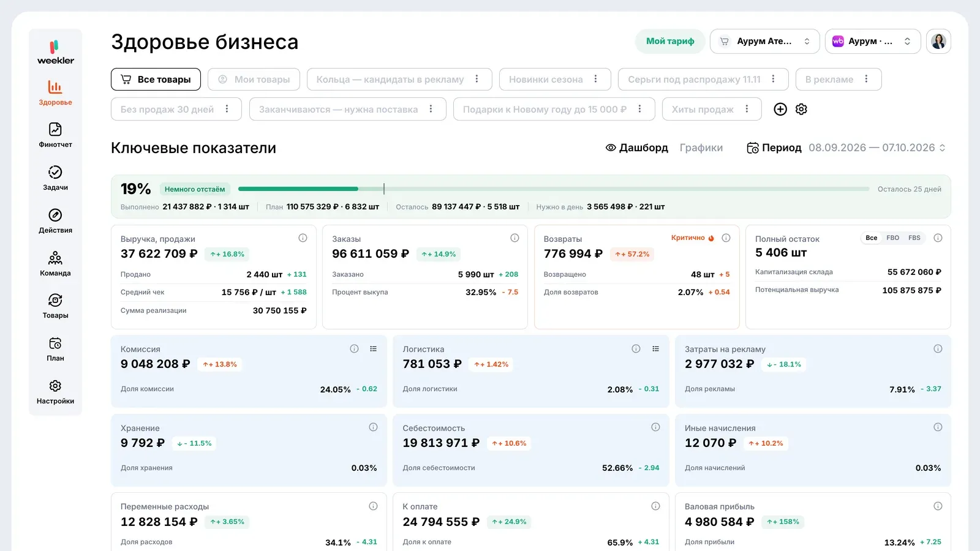Screen dimensions: 980x551
Task: Switch stock filter to FBO
Action: [893, 238]
